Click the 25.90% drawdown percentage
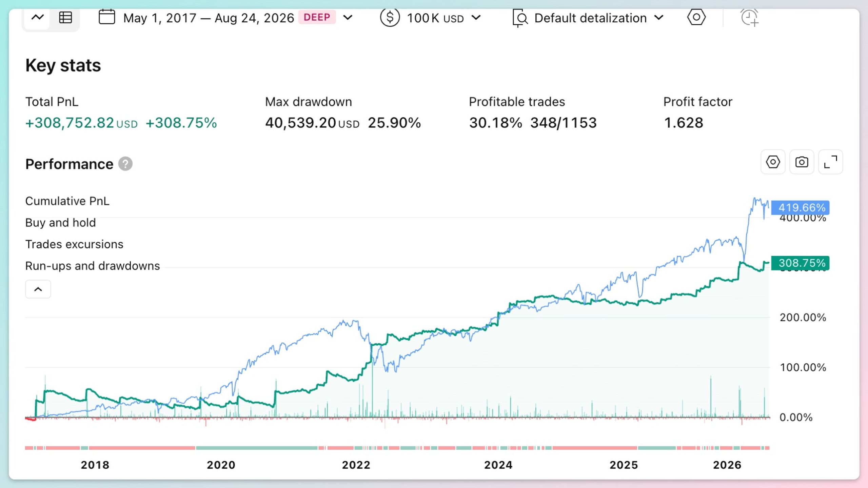Image resolution: width=868 pixels, height=488 pixels. (x=394, y=123)
